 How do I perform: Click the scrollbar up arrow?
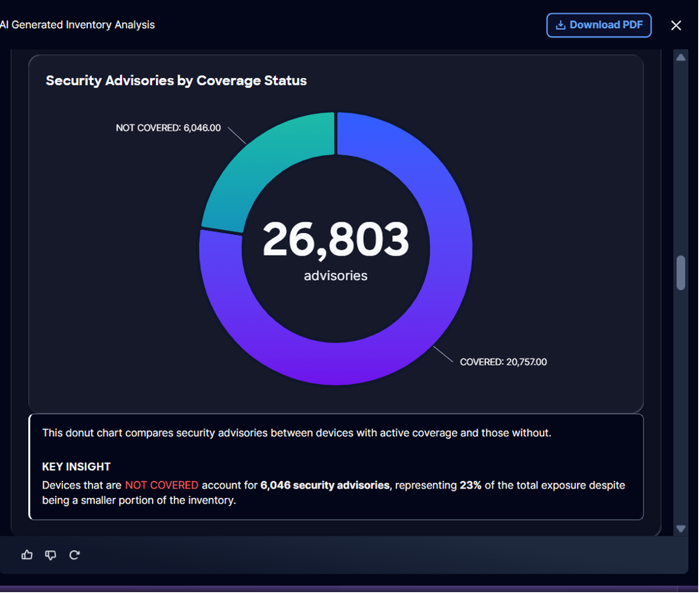681,58
